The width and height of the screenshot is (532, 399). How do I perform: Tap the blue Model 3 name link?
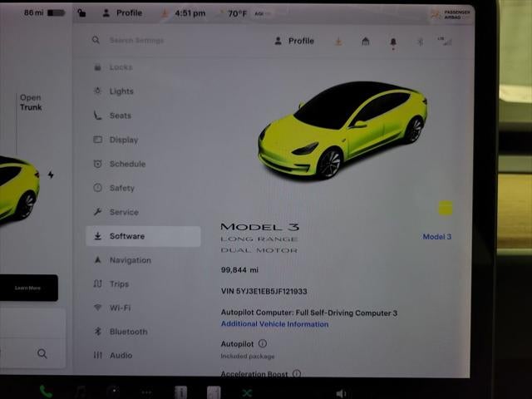(436, 237)
